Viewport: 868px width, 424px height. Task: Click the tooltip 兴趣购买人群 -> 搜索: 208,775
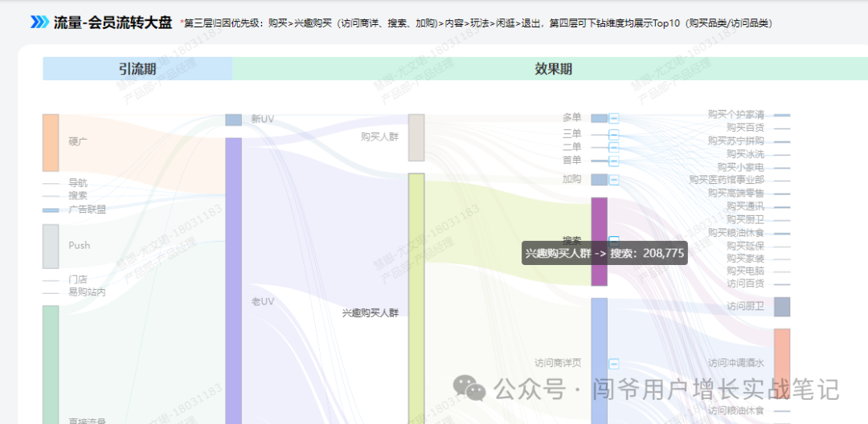604,253
